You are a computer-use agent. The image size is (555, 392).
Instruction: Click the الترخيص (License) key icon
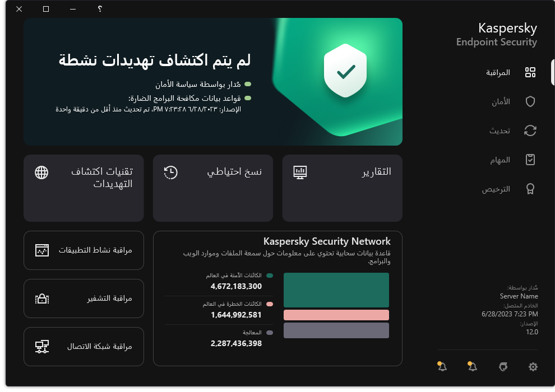(529, 189)
